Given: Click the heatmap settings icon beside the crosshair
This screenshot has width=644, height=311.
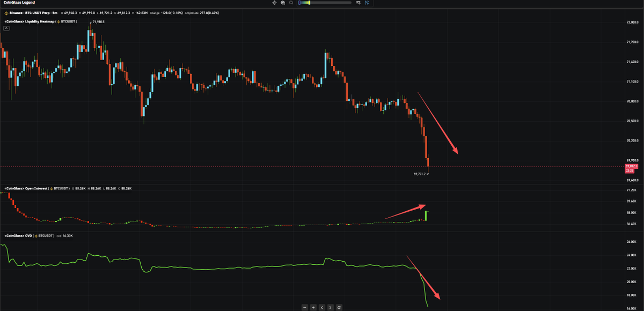Looking at the screenshot, I should coord(283,3).
